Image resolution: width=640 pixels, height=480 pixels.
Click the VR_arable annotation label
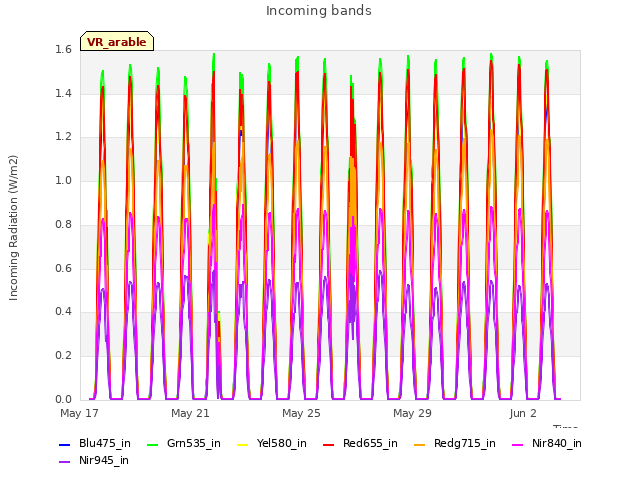point(117,42)
